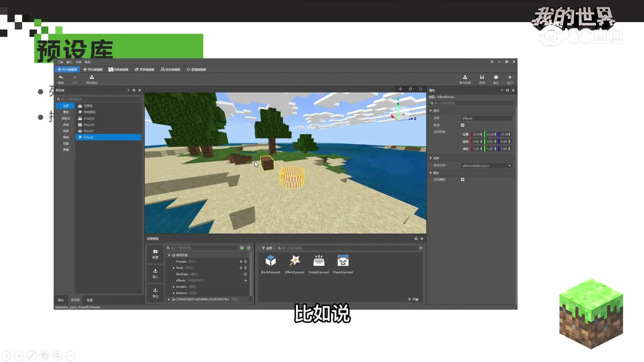Toggle the auto-play checkbox in playback section
The width and height of the screenshot is (644, 362).
tap(462, 179)
